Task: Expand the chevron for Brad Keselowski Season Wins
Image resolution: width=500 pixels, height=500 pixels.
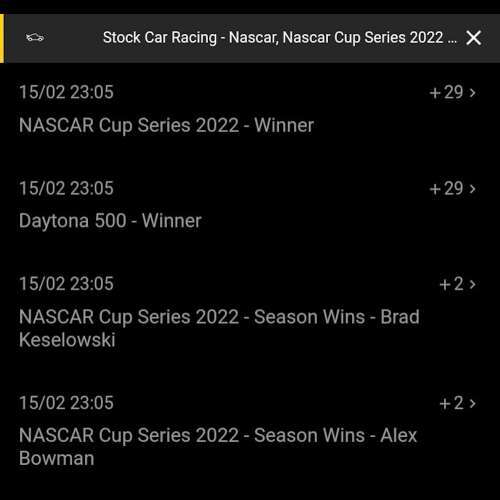Action: coord(472,284)
